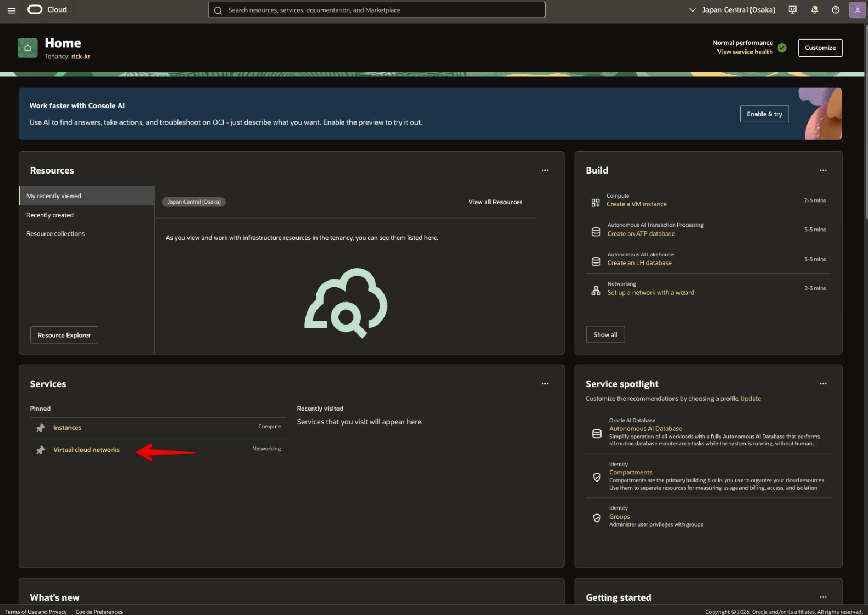
Task: Open the user profile avatar
Action: [857, 10]
